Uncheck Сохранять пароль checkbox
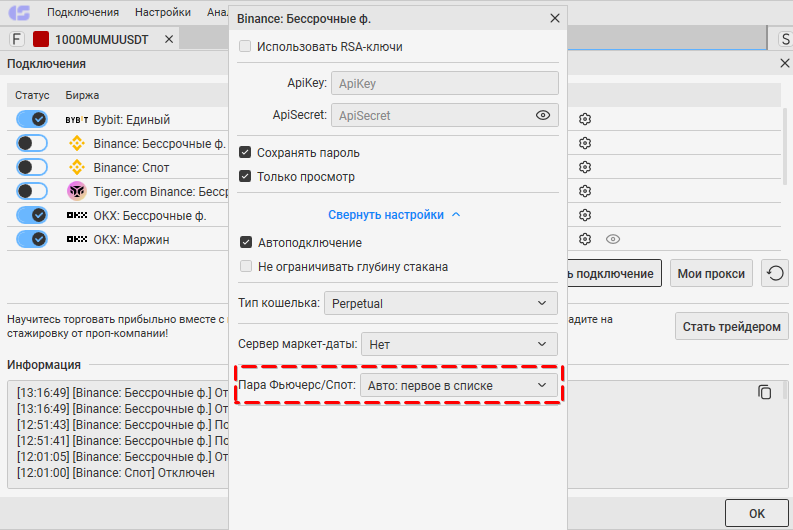 245,152
